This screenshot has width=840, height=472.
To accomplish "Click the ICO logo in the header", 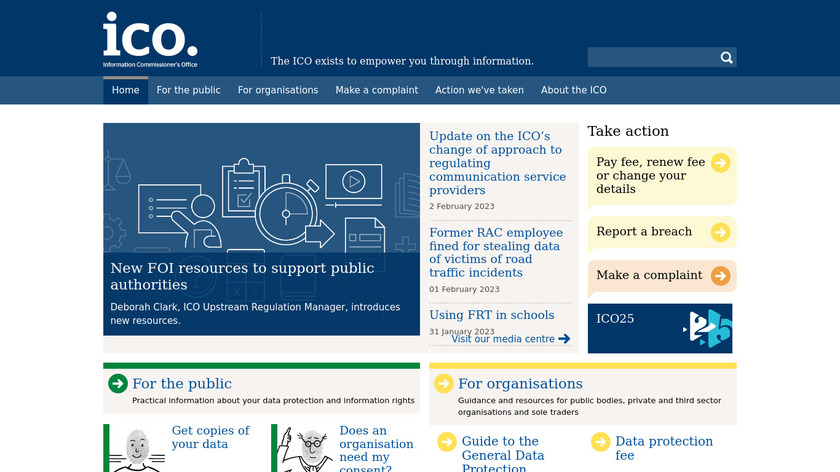I will point(150,40).
